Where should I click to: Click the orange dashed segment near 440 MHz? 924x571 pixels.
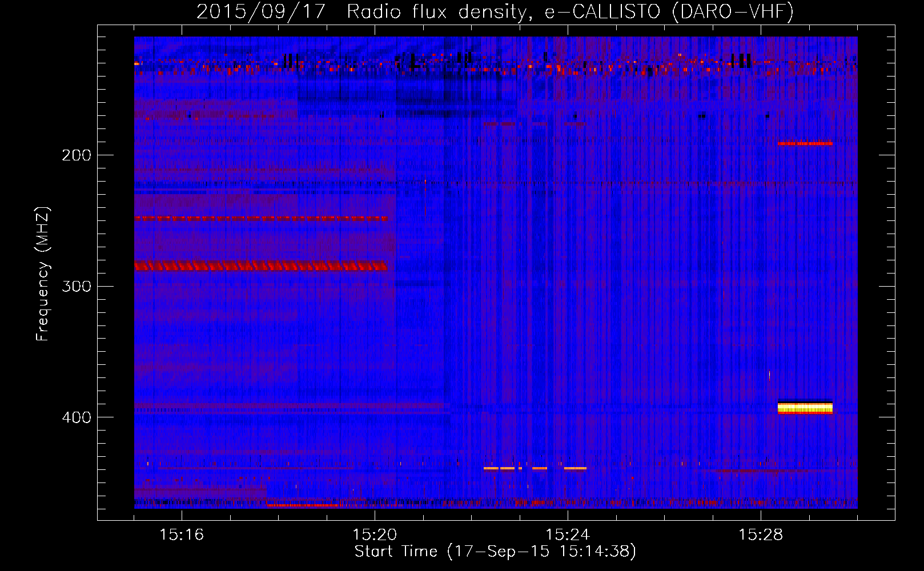tap(535, 468)
